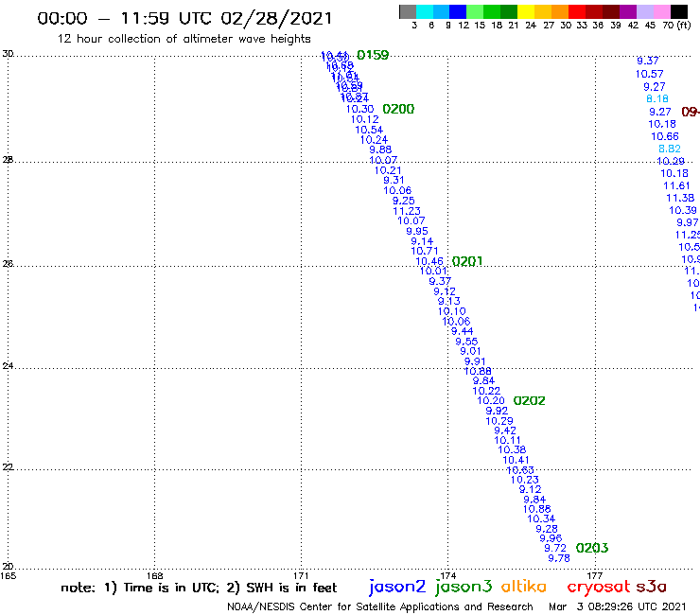The height and width of the screenshot is (615, 700).
Task: Click the longitude axis label 174
Action: pos(447,575)
